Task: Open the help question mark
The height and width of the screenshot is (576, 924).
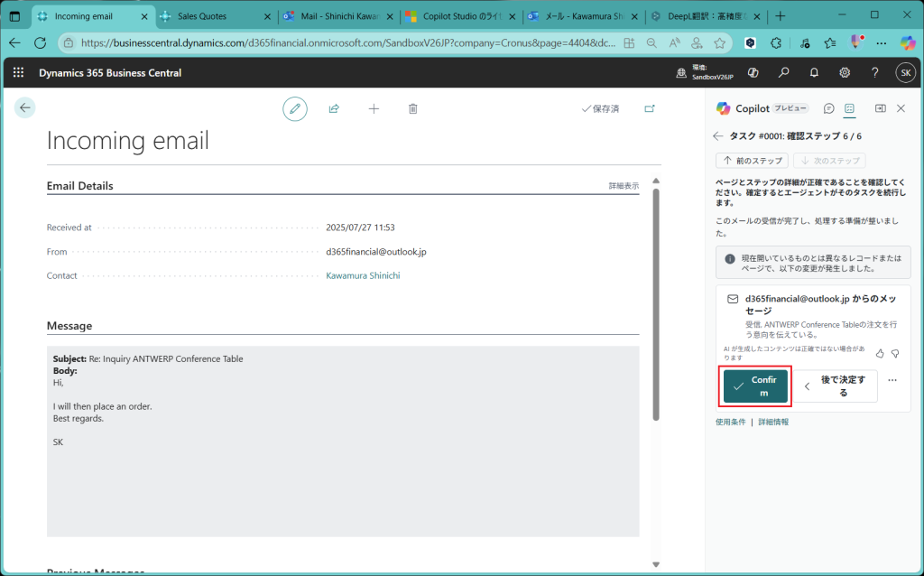Action: pos(875,72)
